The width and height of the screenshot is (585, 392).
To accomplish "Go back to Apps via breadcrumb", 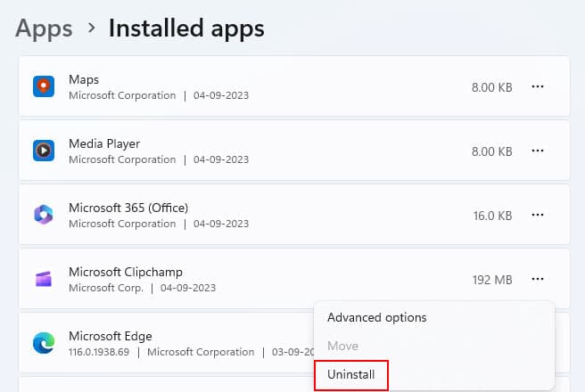I will tap(44, 29).
